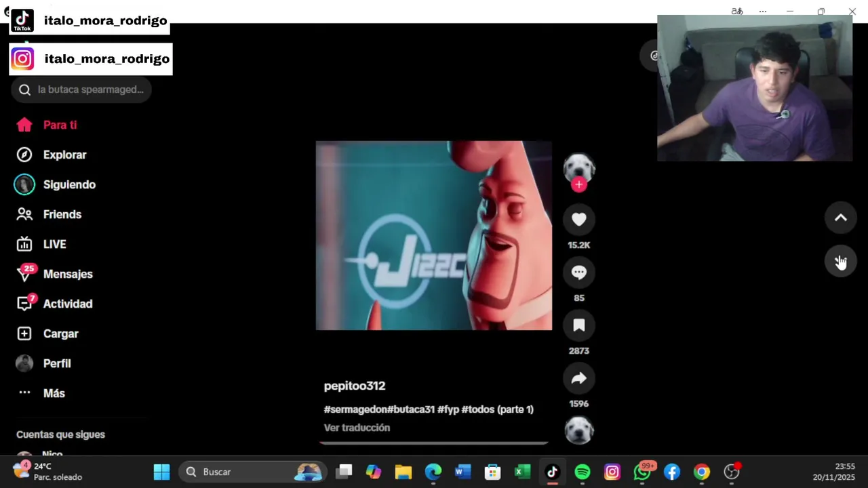Image resolution: width=868 pixels, height=488 pixels.
Task: Open Excel from the taskbar
Action: tap(523, 472)
